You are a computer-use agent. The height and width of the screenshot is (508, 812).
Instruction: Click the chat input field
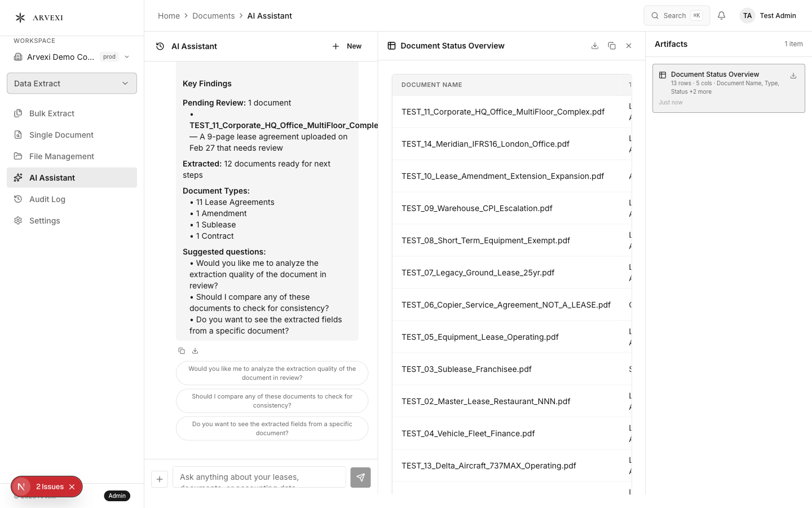[259, 477]
